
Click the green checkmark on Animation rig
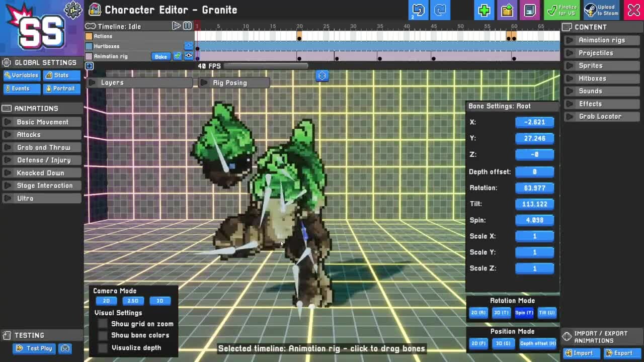click(x=178, y=56)
